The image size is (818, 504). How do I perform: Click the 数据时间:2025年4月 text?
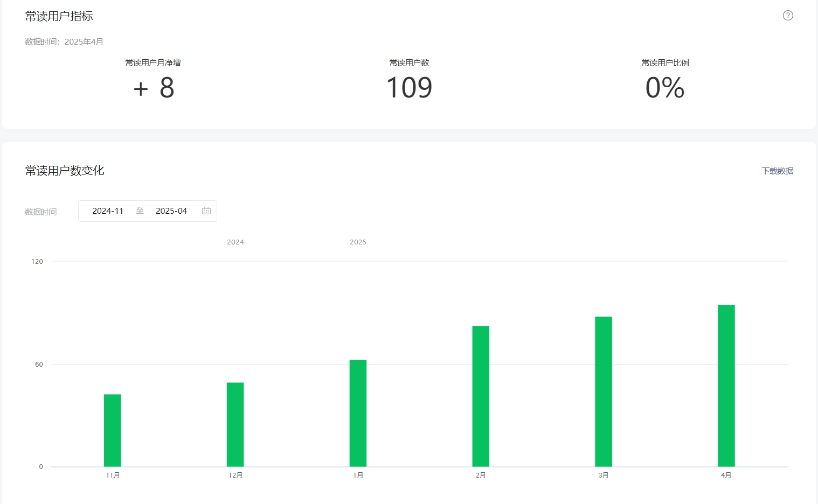(x=64, y=41)
